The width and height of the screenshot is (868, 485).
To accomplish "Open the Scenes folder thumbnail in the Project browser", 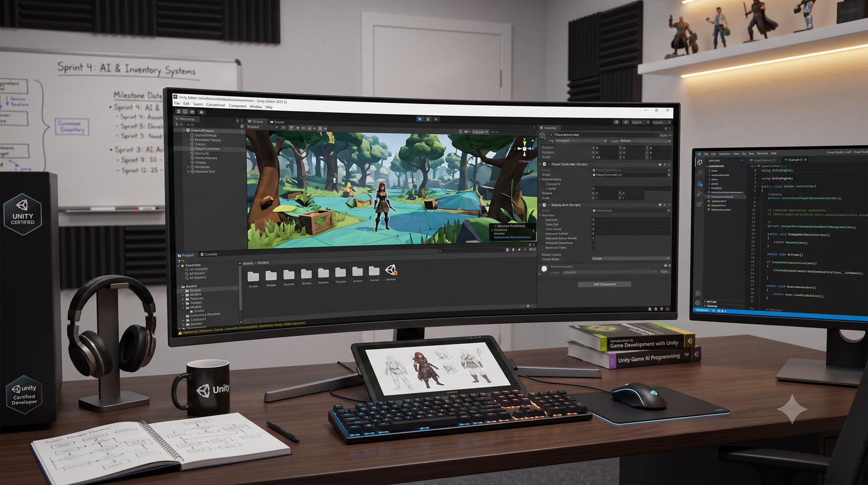I will 306,274.
